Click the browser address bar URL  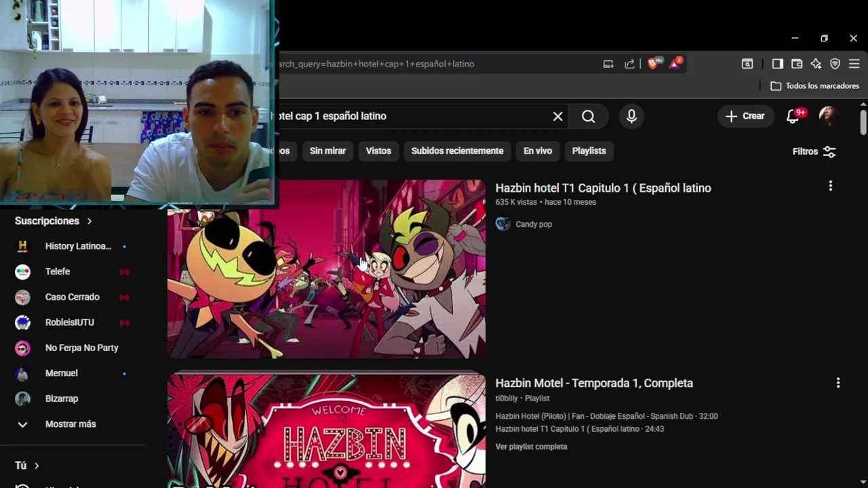(x=376, y=64)
